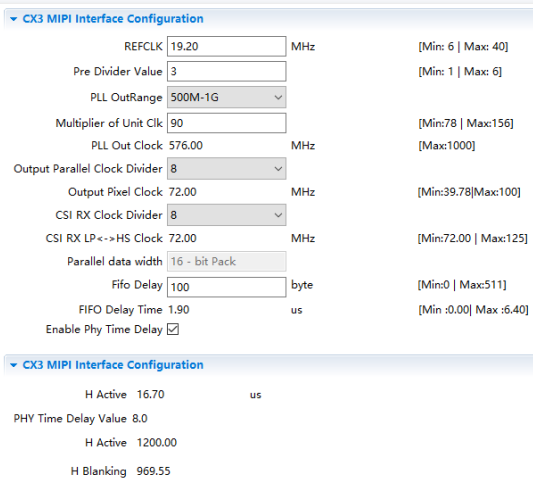
Task: Click the multiplier range Min:78 | Max:156
Action: coord(466,123)
